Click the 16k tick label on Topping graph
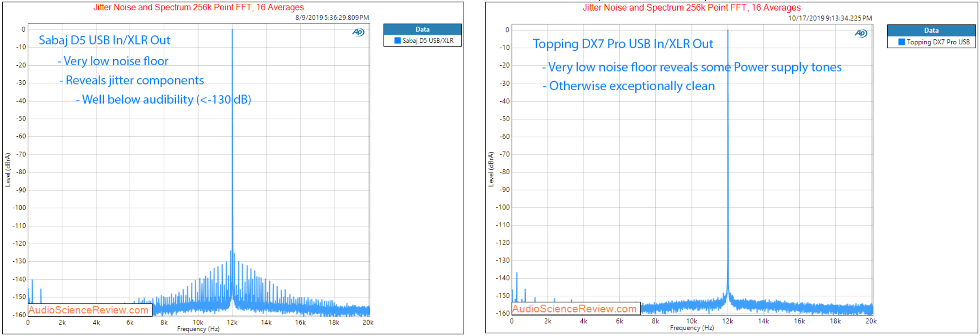Screen dimensions: 980x336 click(x=799, y=321)
